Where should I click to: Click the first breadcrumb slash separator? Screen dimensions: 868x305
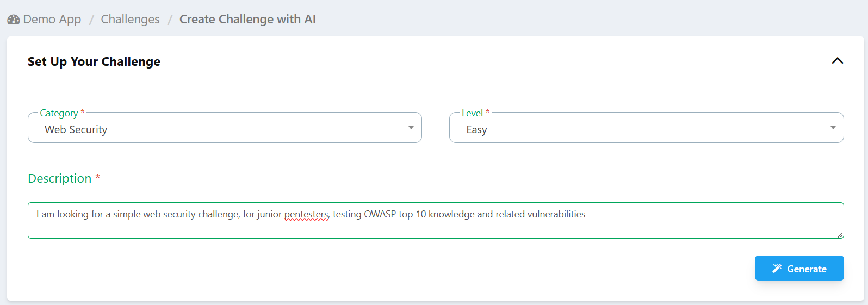click(x=91, y=20)
